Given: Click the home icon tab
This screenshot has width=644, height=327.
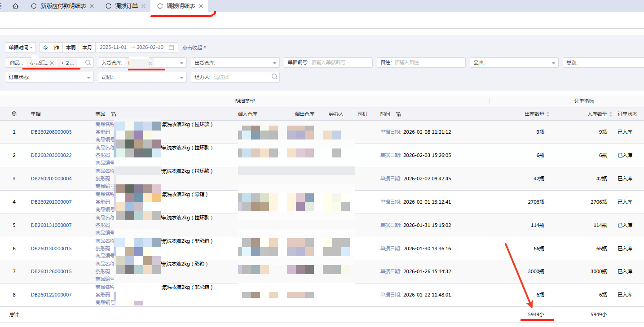Looking at the screenshot, I should 16,6.
